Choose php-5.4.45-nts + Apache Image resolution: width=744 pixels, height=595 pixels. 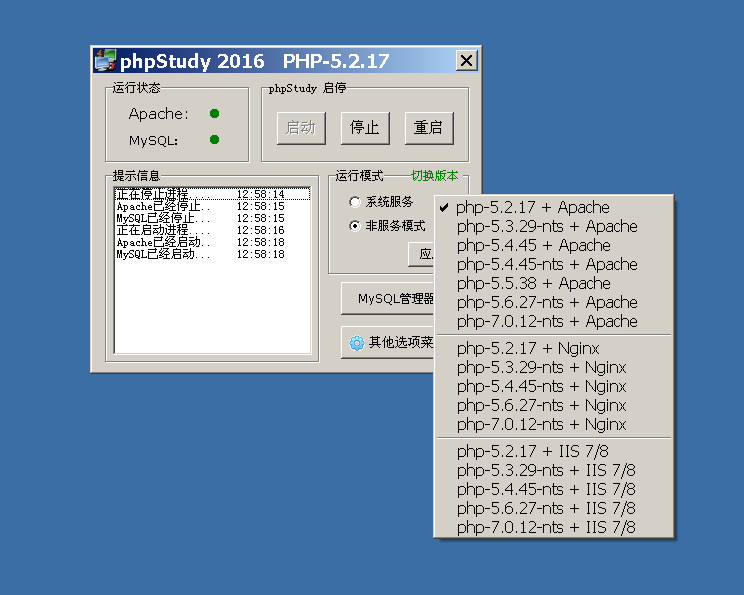pos(554,264)
